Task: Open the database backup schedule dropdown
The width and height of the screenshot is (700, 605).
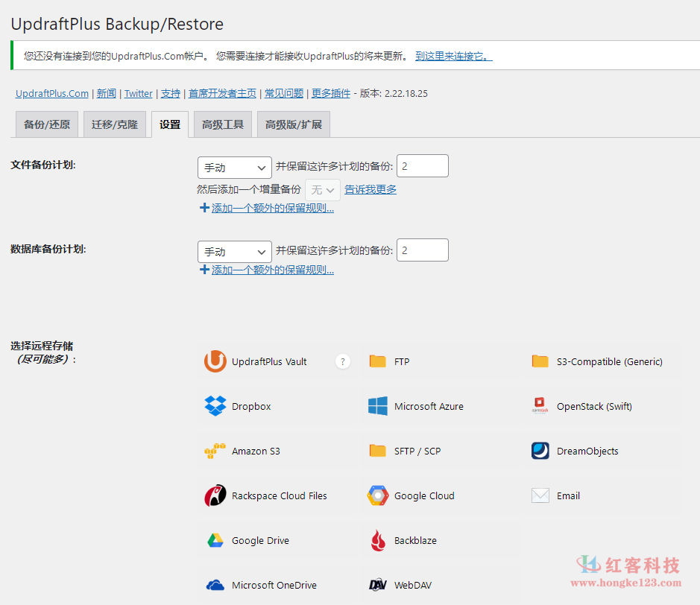Action: click(234, 252)
